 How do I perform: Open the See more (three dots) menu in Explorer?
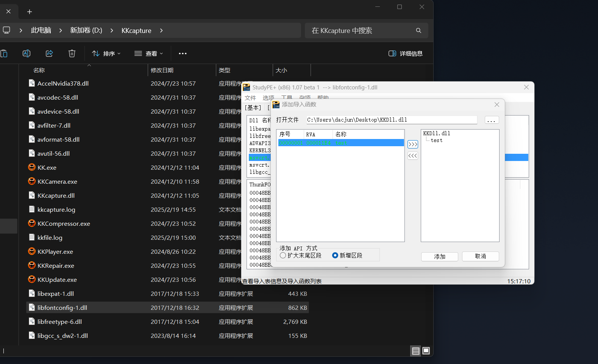pyautogui.click(x=183, y=53)
